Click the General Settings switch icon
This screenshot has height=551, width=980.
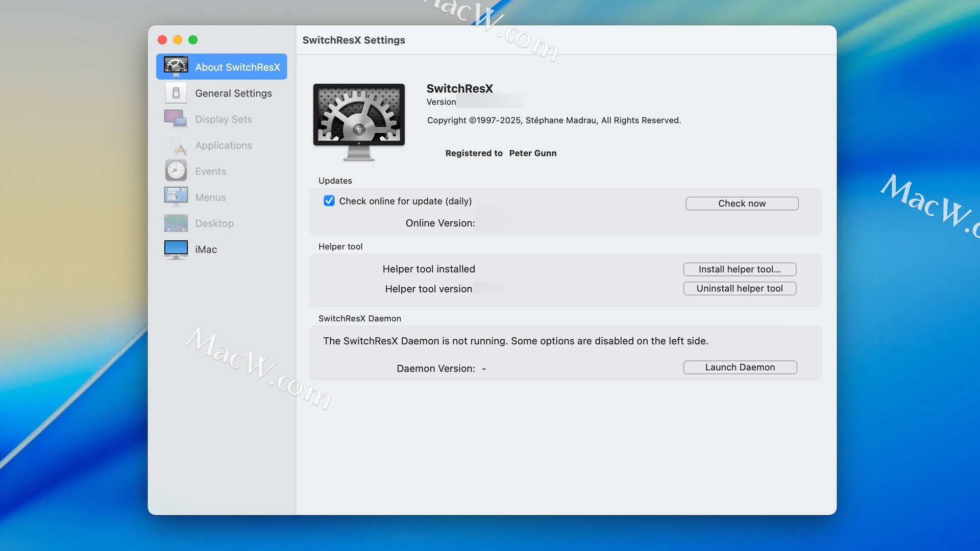point(176,93)
